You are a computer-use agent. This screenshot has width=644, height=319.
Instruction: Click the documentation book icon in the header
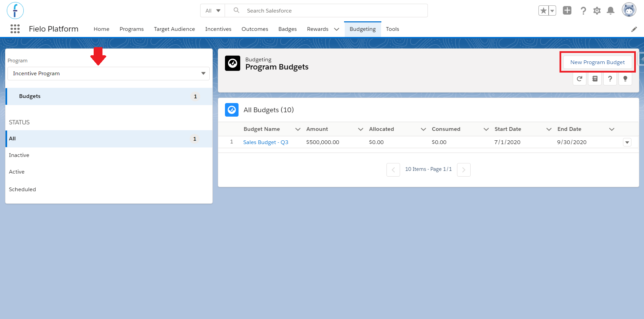[x=595, y=79]
